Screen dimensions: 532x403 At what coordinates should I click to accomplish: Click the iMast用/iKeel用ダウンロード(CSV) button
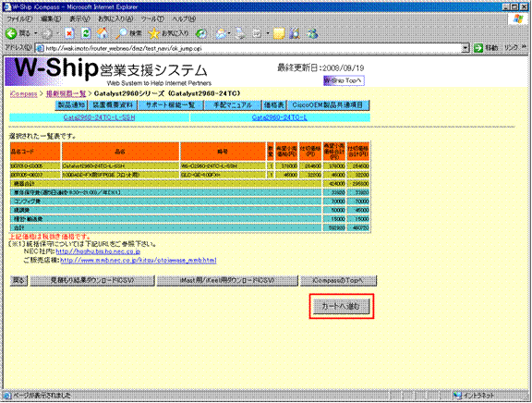(x=227, y=280)
